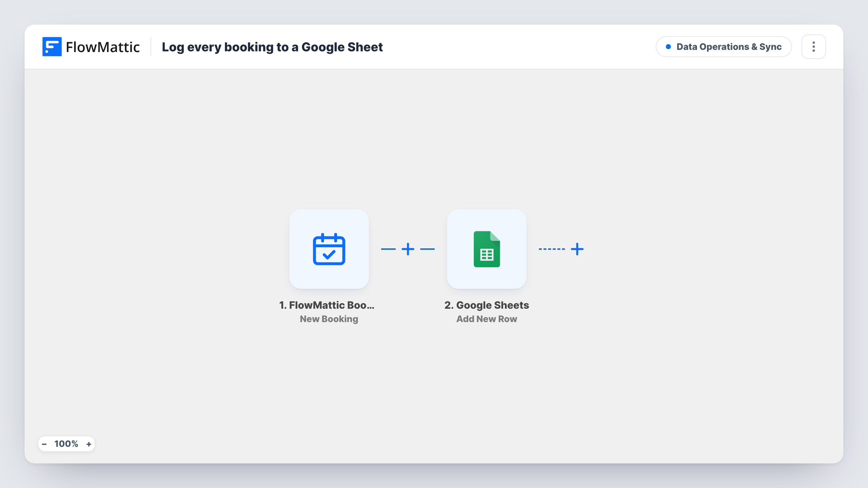Screen dimensions: 868x488
Task: Insert step between booking and Sheets
Action: 408,249
